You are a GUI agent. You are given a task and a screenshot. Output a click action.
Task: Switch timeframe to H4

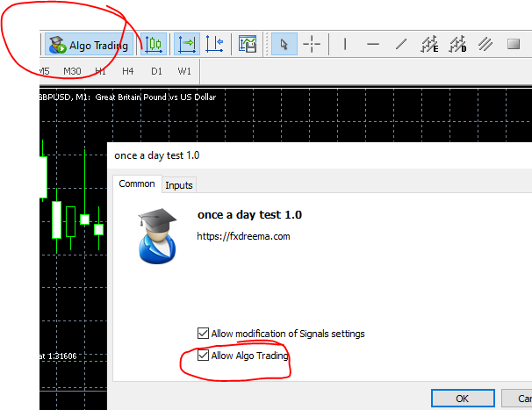click(128, 71)
